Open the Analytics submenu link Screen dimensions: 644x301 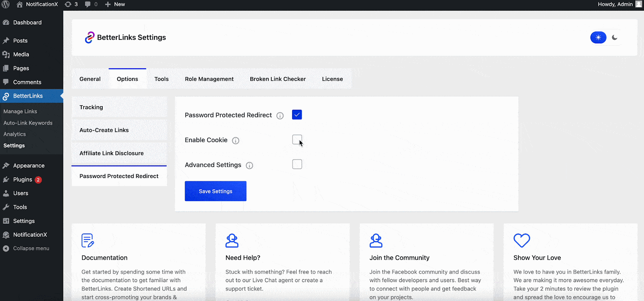(x=14, y=134)
